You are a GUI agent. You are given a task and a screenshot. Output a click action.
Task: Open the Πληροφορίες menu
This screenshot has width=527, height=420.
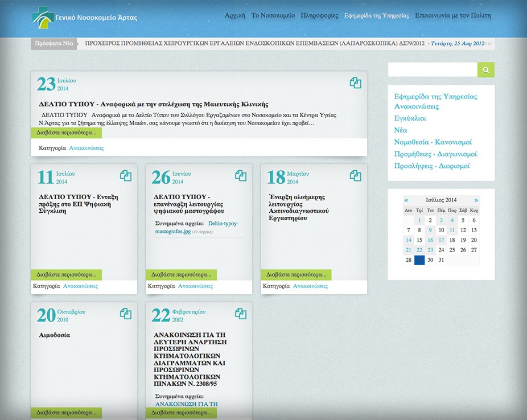320,15
